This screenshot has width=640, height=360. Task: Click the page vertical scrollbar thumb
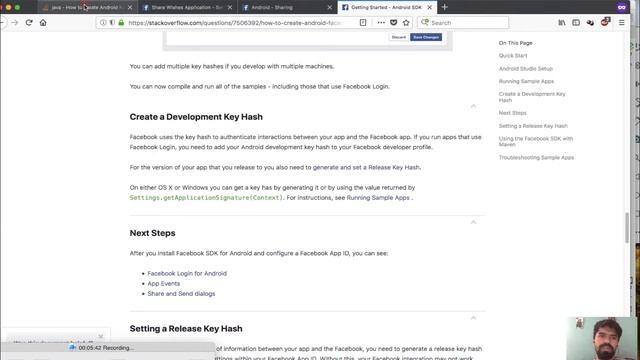click(627, 228)
